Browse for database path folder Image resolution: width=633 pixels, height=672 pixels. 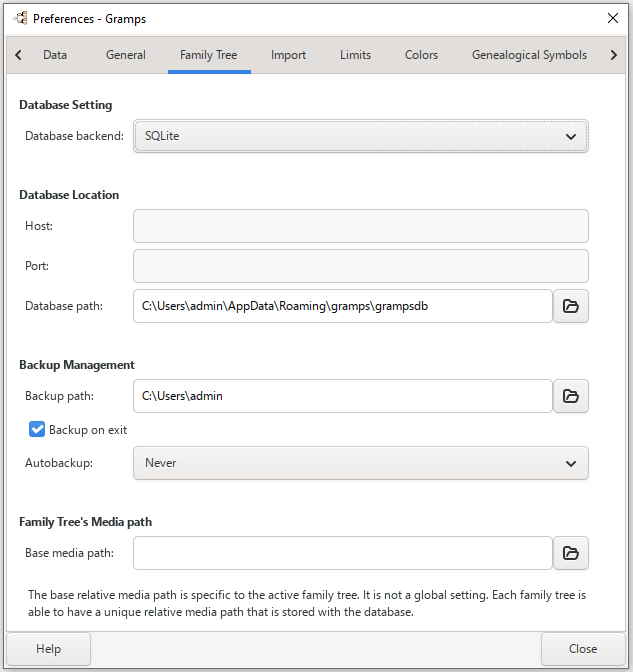pyautogui.click(x=571, y=306)
